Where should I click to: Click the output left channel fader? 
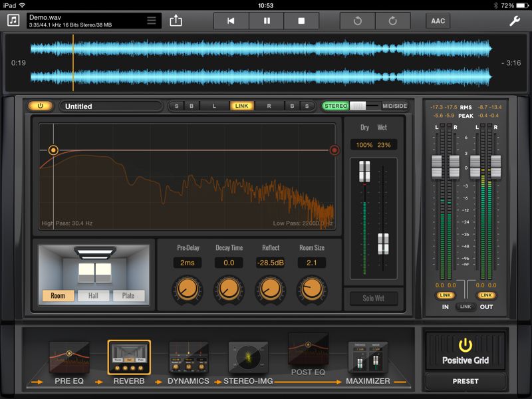pos(475,167)
